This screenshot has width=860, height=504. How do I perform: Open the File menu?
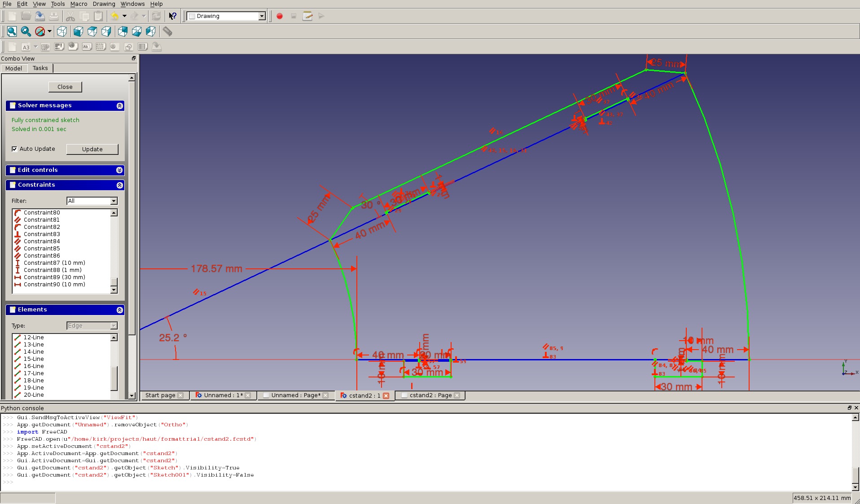pos(7,4)
